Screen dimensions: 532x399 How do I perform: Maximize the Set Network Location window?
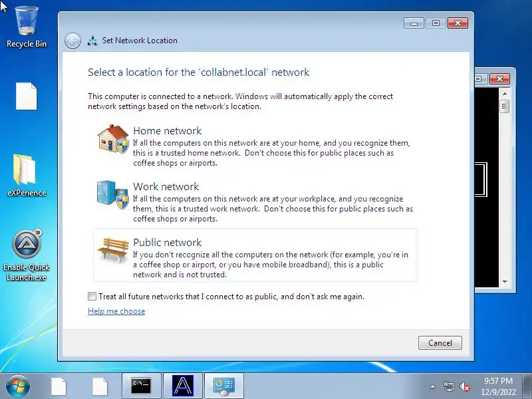click(x=436, y=23)
